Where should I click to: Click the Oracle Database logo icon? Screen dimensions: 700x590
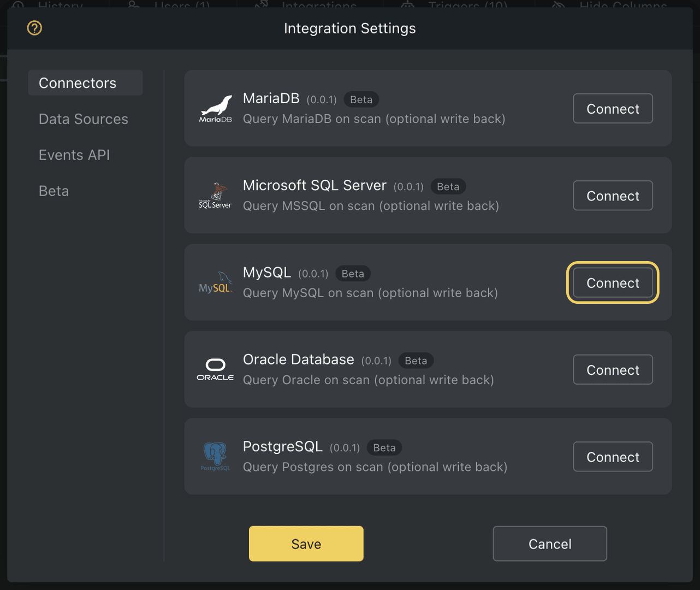point(215,369)
